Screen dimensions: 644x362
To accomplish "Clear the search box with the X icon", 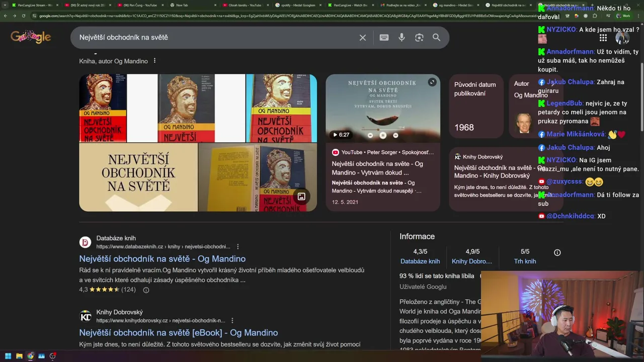I will coord(362,38).
